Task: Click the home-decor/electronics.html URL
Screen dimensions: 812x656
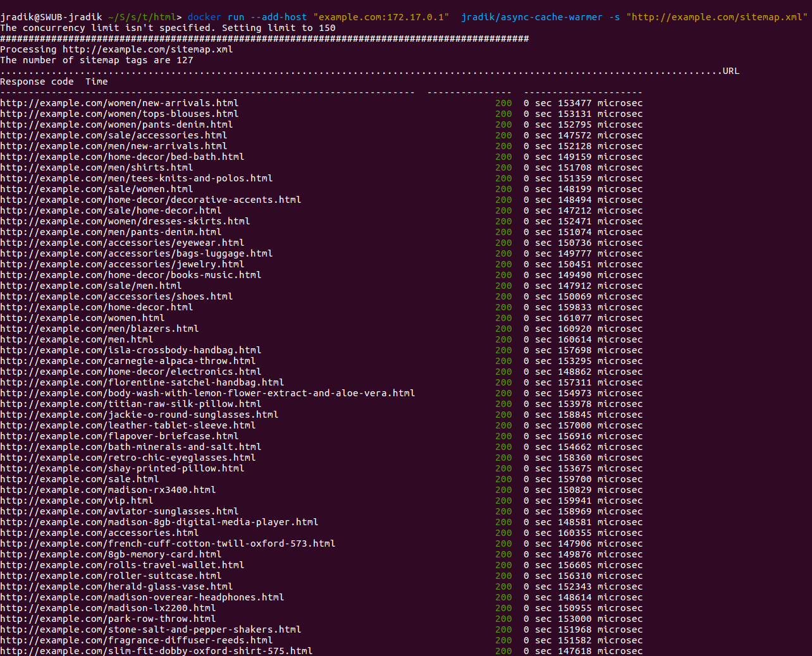Action: point(131,372)
